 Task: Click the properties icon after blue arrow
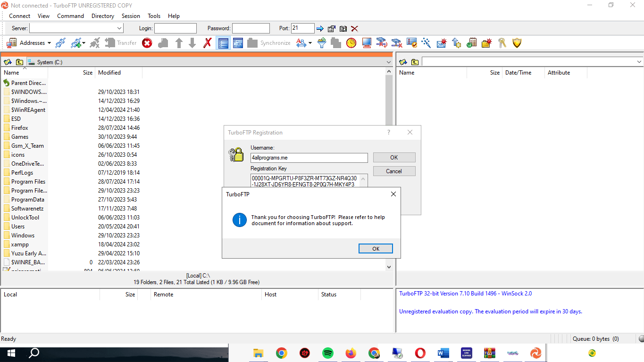tap(332, 28)
